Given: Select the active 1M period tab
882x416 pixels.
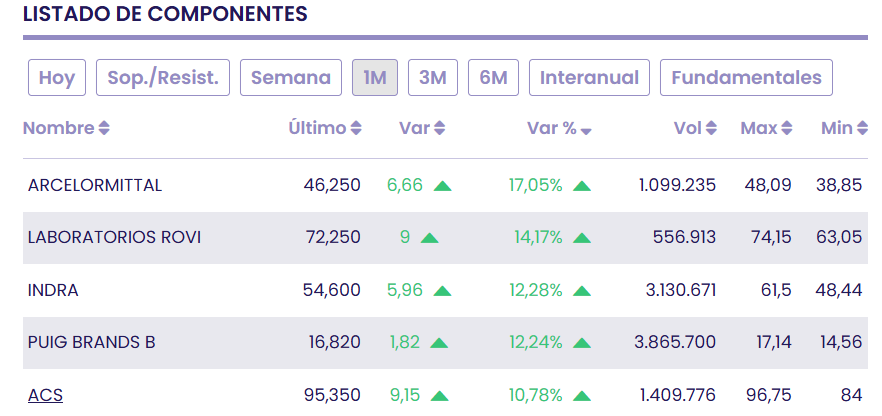Looking at the screenshot, I should coord(375,78).
